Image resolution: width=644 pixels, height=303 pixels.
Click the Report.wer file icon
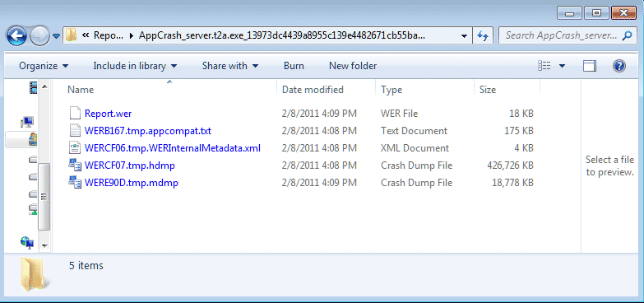click(74, 113)
